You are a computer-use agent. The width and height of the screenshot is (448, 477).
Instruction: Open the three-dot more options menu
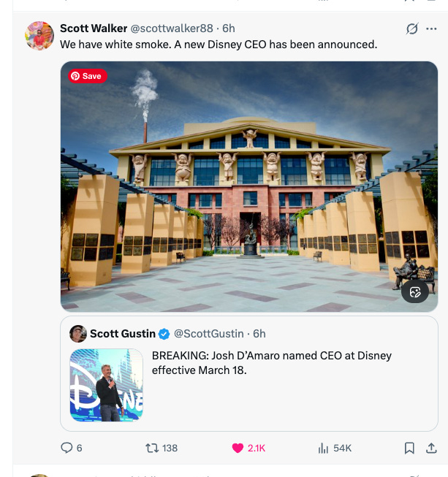coord(431,29)
